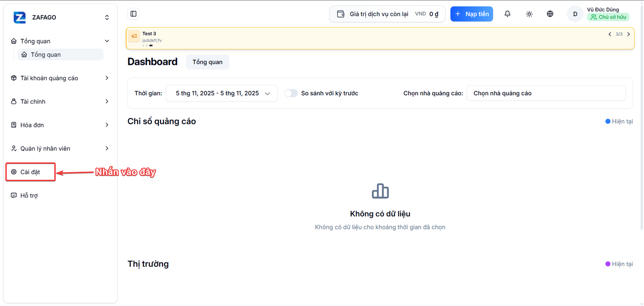Image resolution: width=644 pixels, height=306 pixels.
Task: Open notifications bell
Action: [x=508, y=14]
